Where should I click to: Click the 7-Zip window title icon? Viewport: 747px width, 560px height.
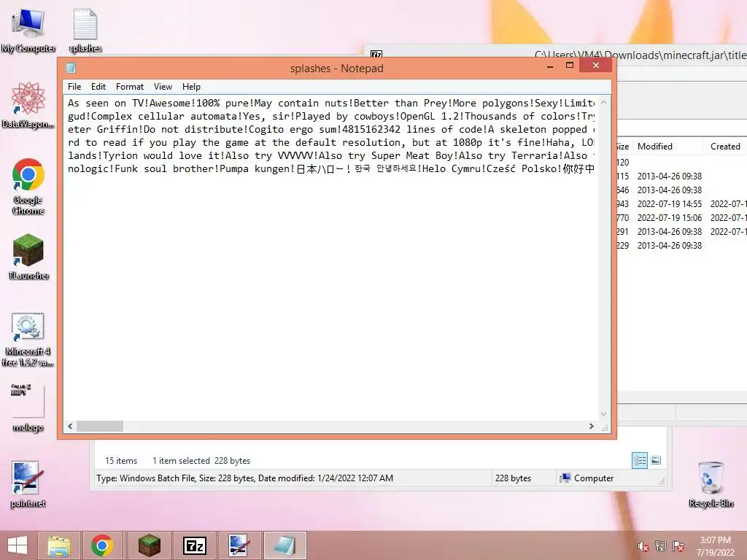376,55
